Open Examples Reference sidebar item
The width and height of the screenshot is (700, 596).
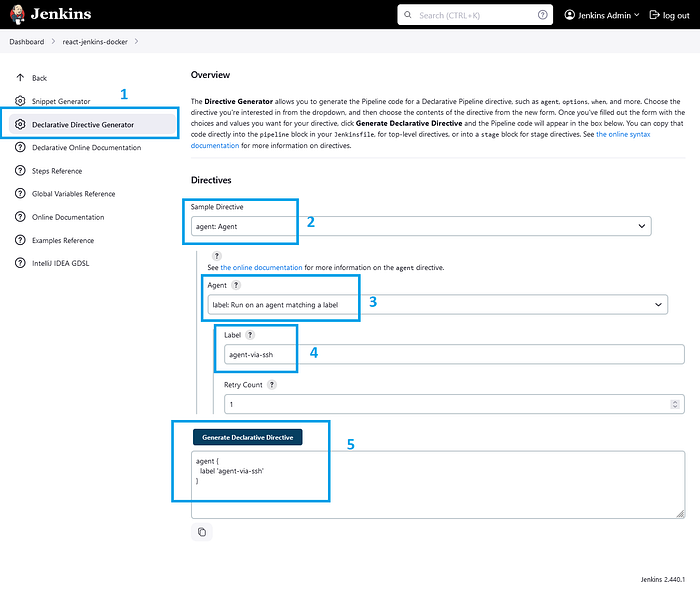pyautogui.click(x=63, y=240)
